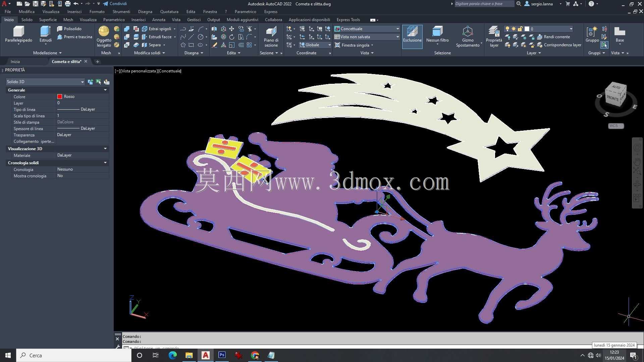Click the sergio.lanna account button
Image resolution: width=644 pixels, height=362 pixels.
pos(542,4)
